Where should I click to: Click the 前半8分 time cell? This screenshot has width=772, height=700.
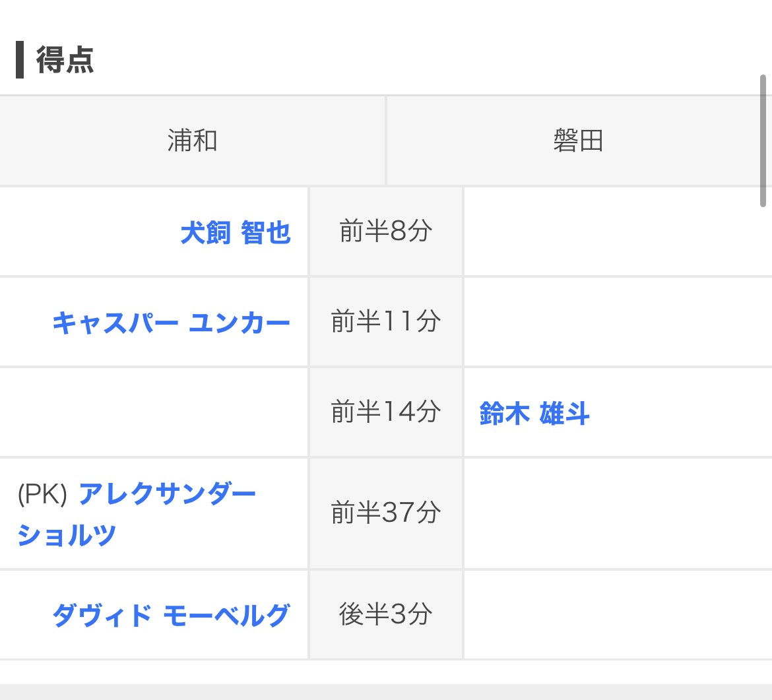385,232
